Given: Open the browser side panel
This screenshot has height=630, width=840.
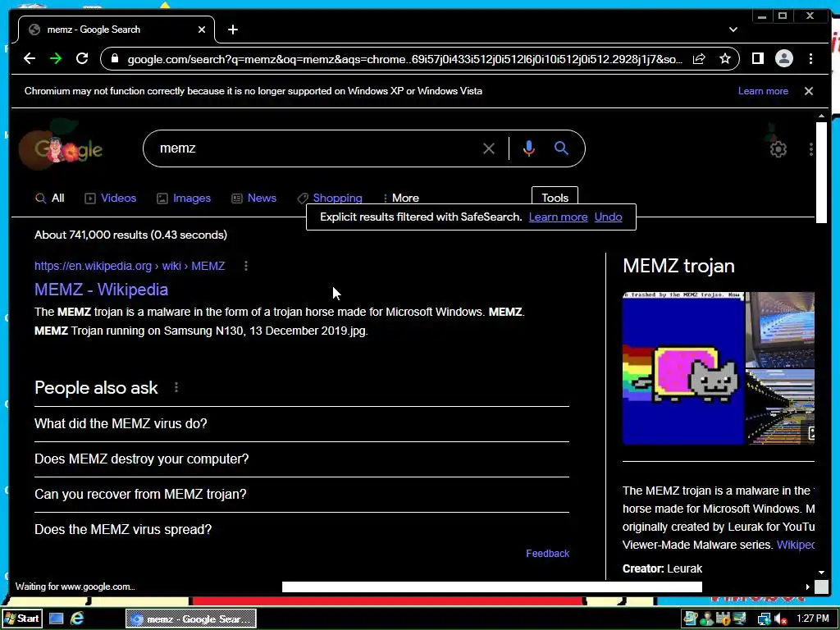Looking at the screenshot, I should tap(757, 58).
